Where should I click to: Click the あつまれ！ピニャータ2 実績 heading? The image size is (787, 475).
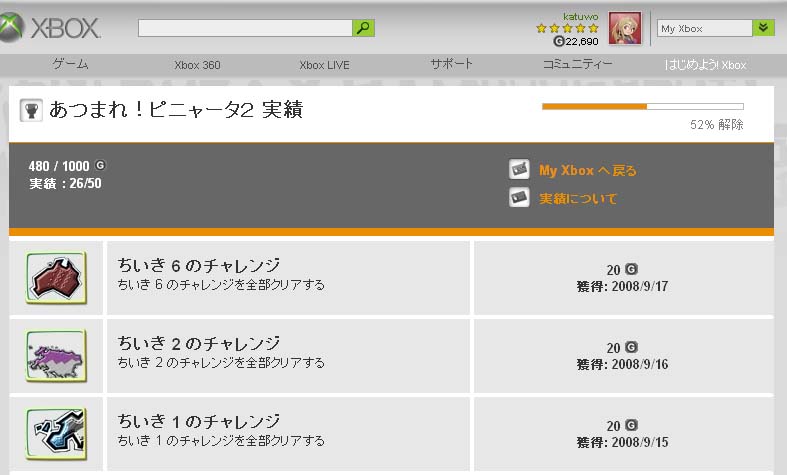(x=176, y=109)
